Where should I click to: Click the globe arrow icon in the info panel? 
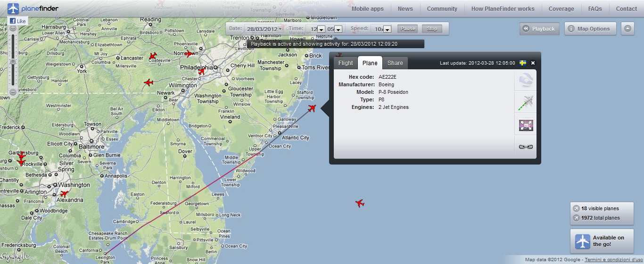[525, 80]
